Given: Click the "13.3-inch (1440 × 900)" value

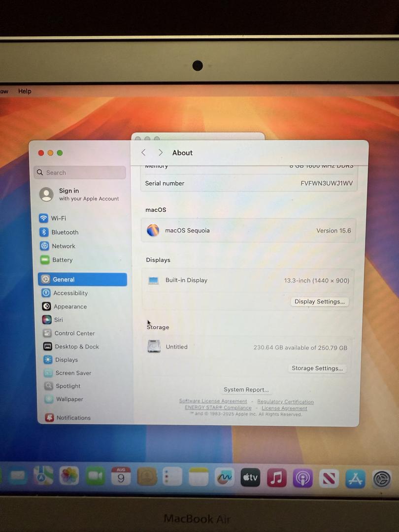Looking at the screenshot, I should (317, 281).
